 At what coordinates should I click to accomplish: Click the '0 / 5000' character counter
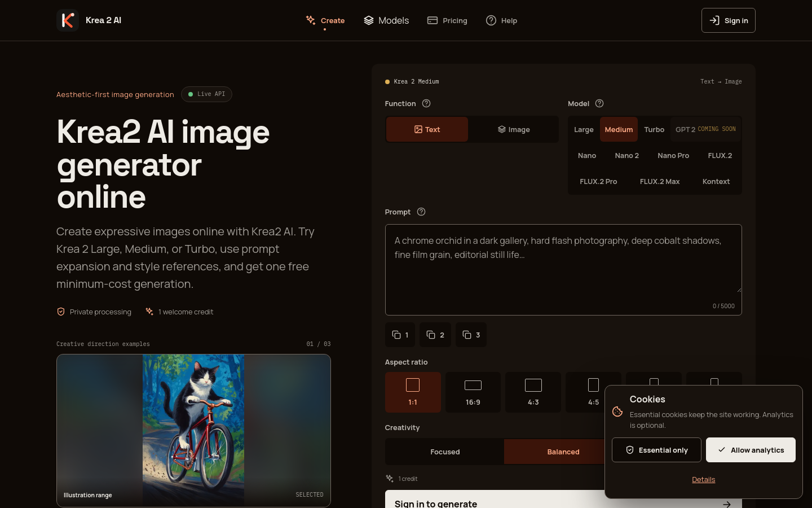tap(723, 306)
